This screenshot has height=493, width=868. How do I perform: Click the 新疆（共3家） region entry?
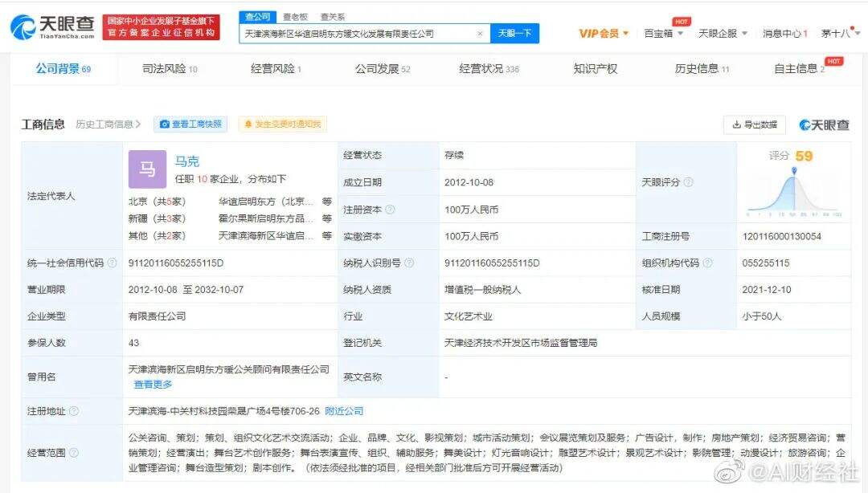point(158,218)
